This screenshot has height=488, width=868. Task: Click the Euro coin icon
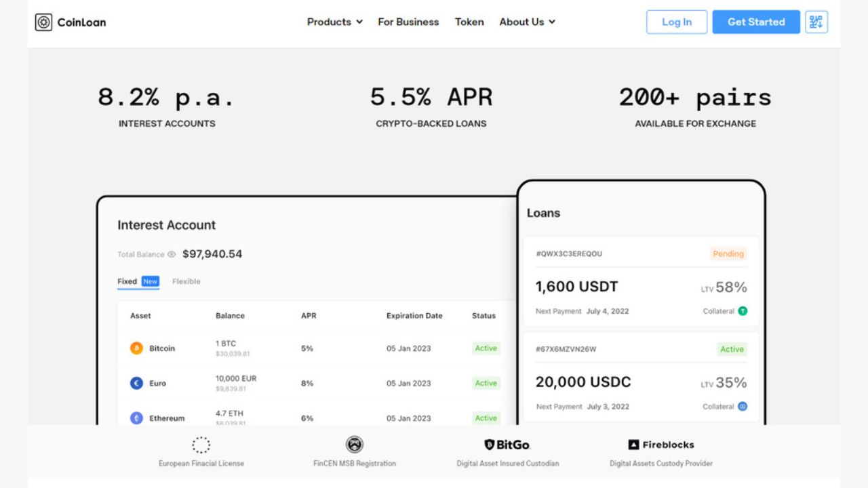pos(136,383)
